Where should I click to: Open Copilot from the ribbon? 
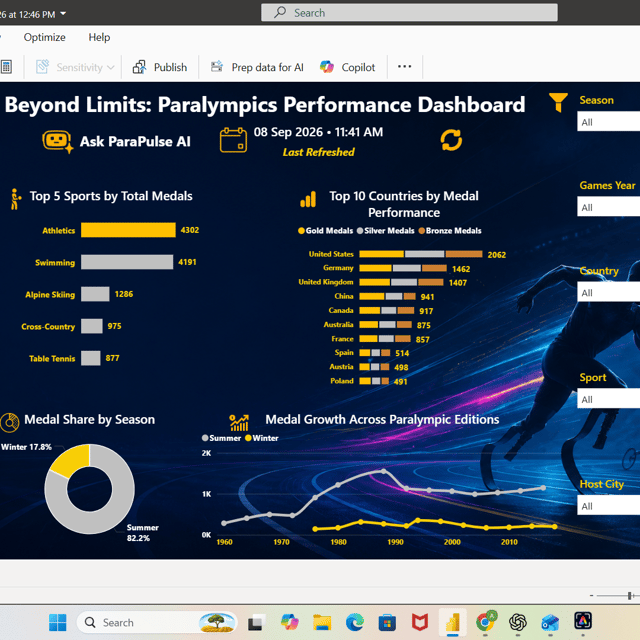click(x=347, y=67)
